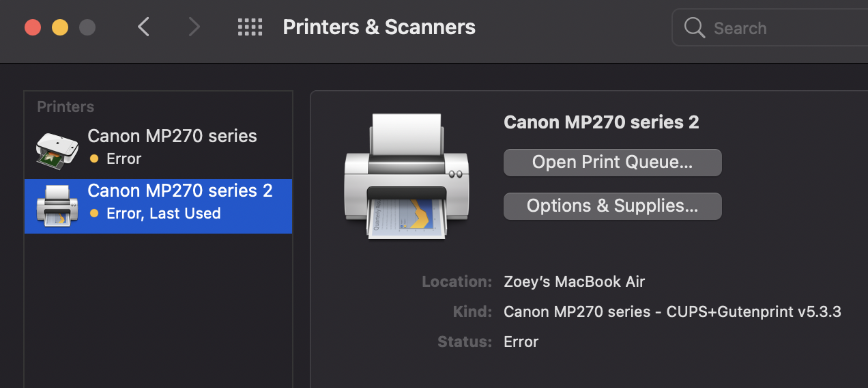Minimize window with the yellow button
868x388 pixels.
(x=60, y=27)
